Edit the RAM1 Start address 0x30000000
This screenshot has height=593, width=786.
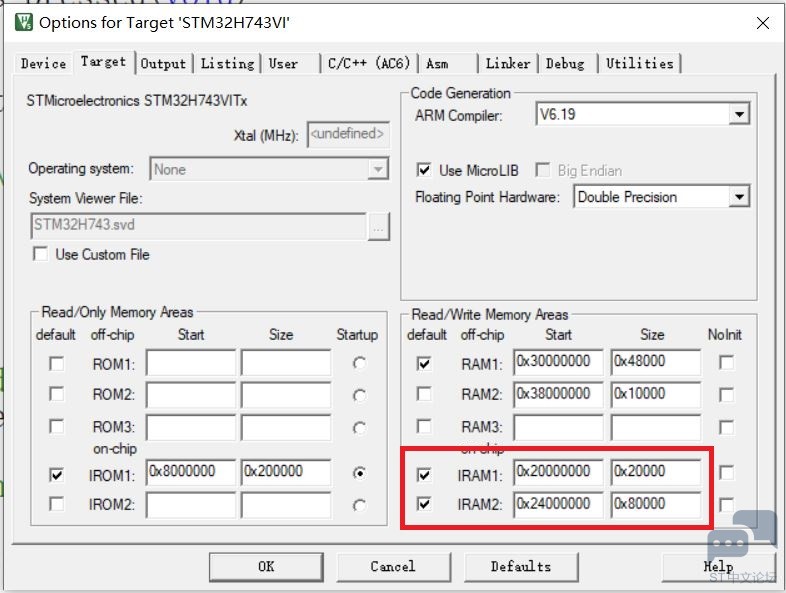[x=558, y=362]
